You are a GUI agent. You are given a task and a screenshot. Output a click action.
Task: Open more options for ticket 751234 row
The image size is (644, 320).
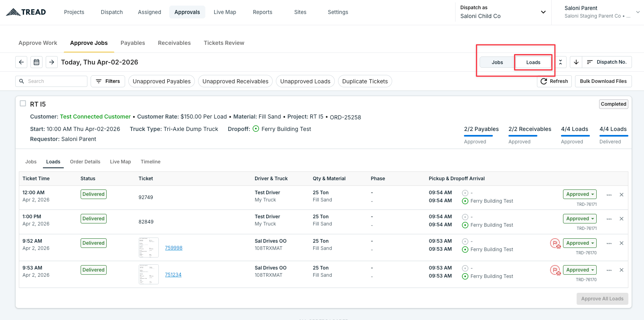(x=609, y=270)
